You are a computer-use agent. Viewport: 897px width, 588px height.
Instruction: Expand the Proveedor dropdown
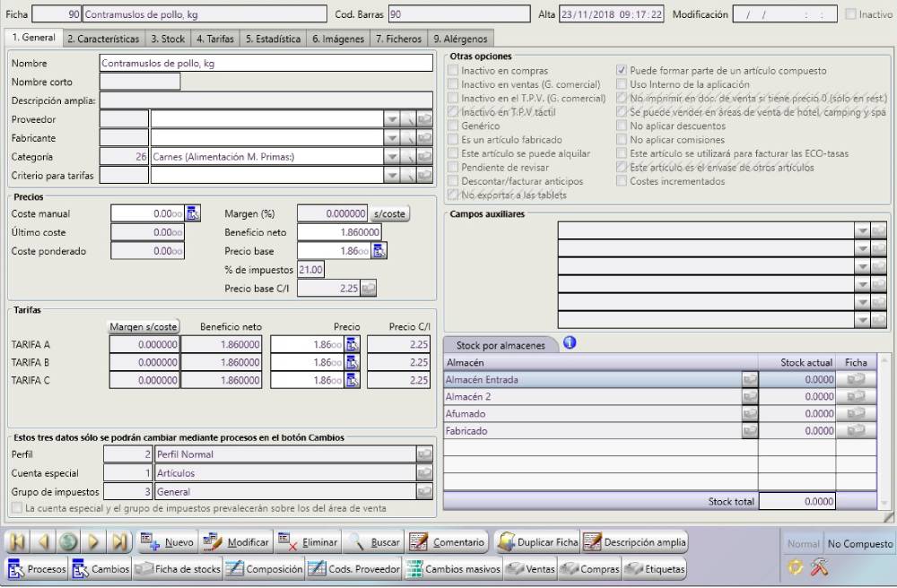(x=390, y=119)
